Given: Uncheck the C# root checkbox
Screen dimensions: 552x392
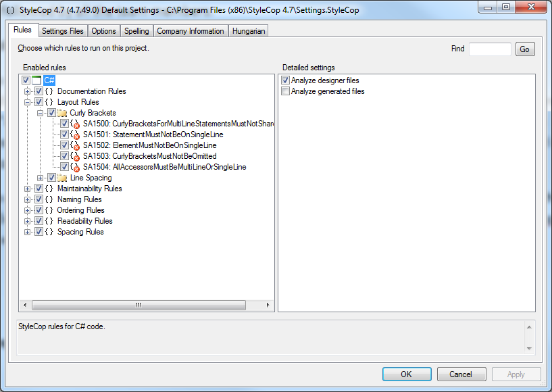Looking at the screenshot, I should 26,80.
